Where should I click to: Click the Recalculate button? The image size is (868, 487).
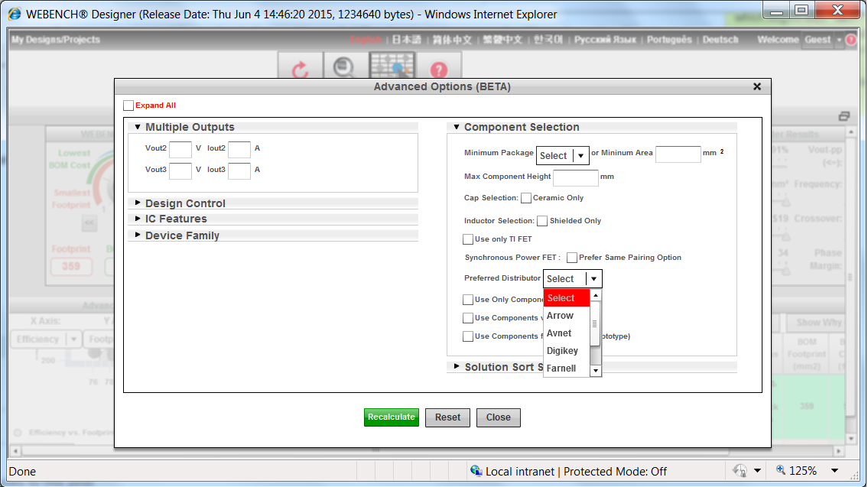[392, 417]
